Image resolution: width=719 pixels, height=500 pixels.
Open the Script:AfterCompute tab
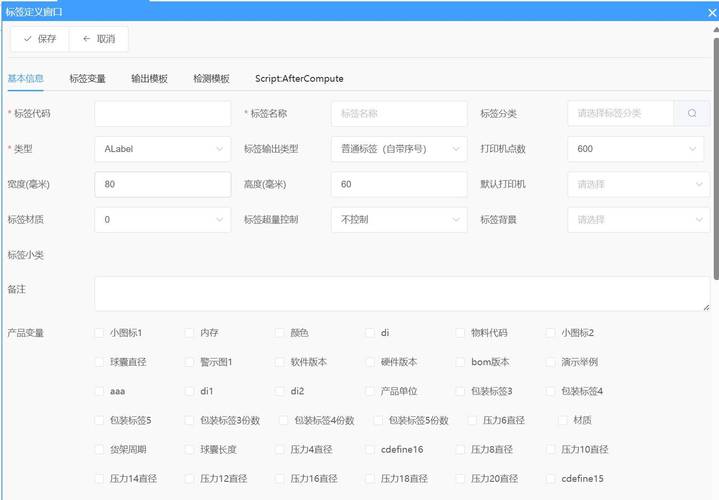[x=299, y=78]
